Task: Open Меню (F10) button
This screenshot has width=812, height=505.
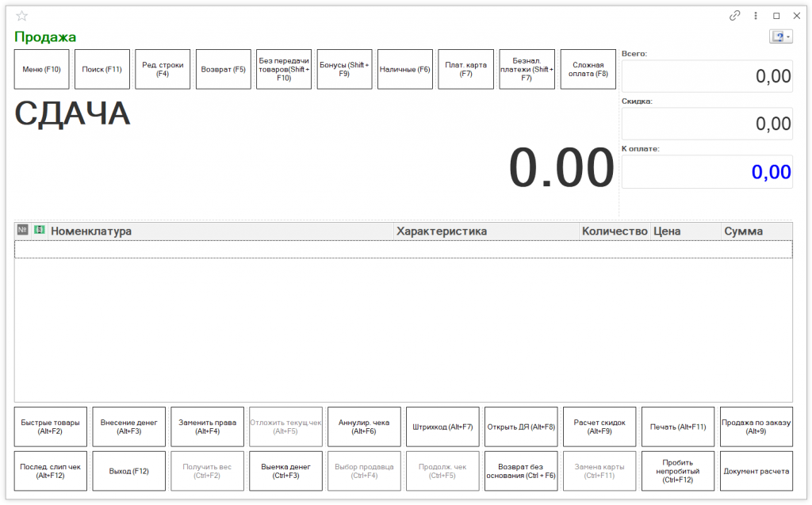Action: click(x=42, y=70)
